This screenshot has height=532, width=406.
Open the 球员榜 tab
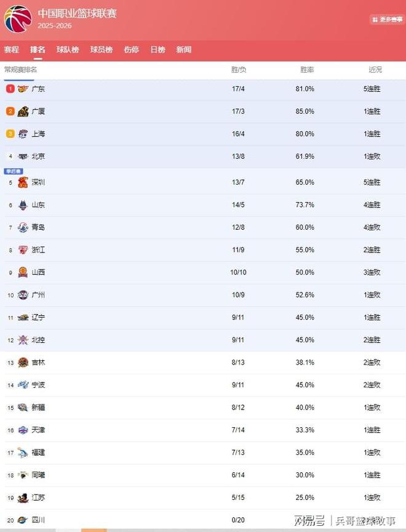(101, 50)
